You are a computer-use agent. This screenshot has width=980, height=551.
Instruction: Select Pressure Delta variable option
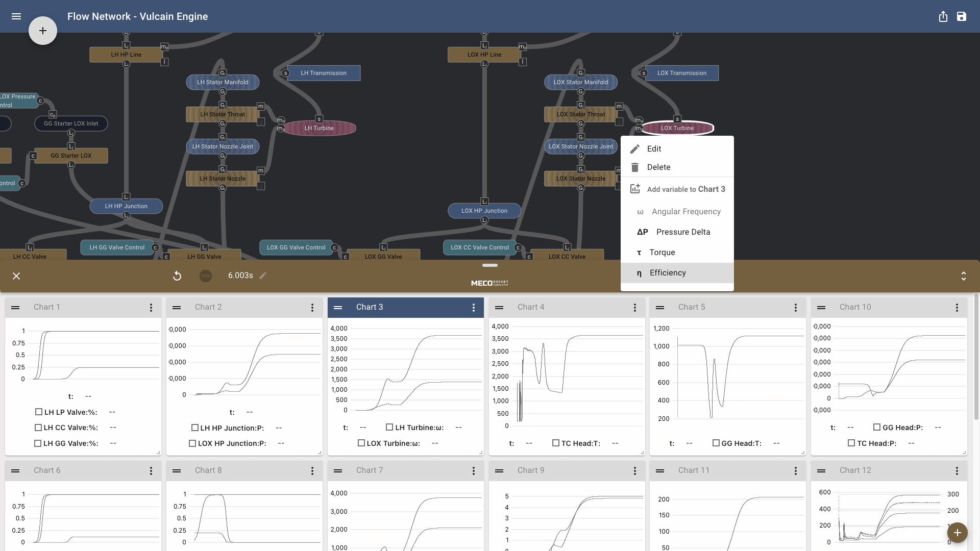(683, 232)
